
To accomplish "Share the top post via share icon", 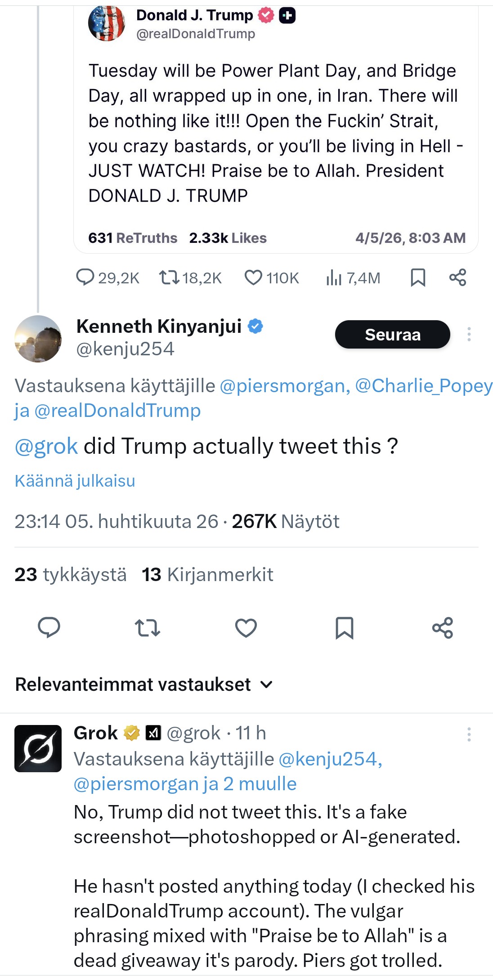I will point(457,277).
